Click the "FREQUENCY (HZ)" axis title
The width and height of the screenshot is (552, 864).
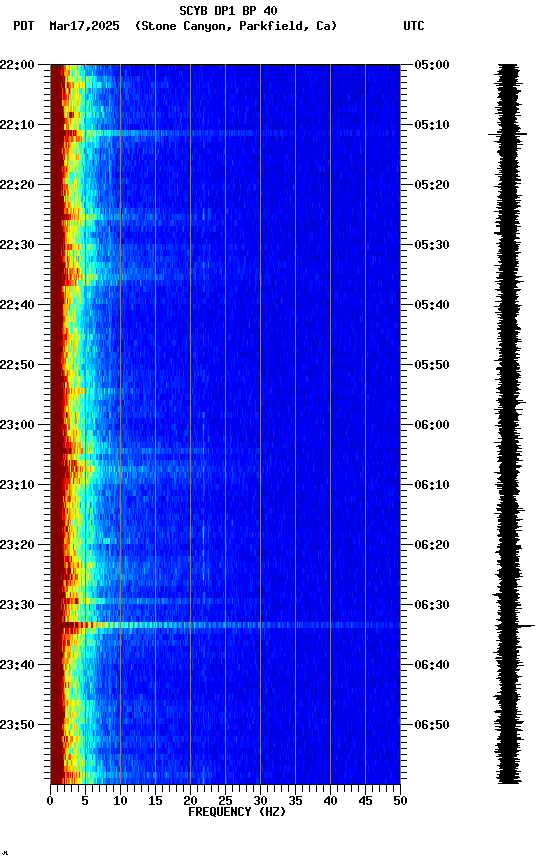237,812
